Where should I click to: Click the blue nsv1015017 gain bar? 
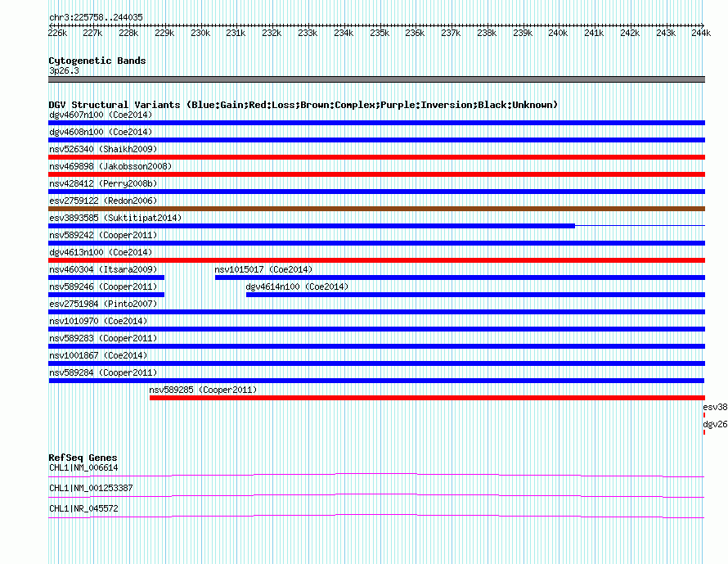pos(460,277)
